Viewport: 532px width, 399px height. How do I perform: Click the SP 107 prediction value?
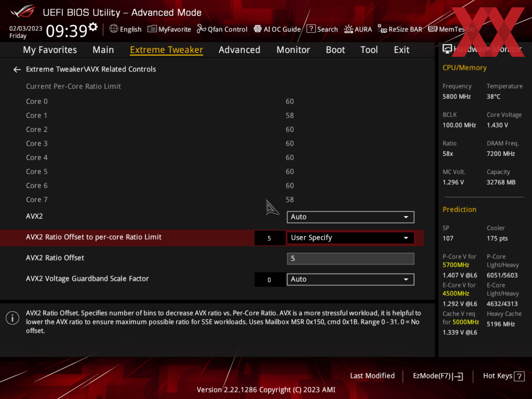pos(448,238)
